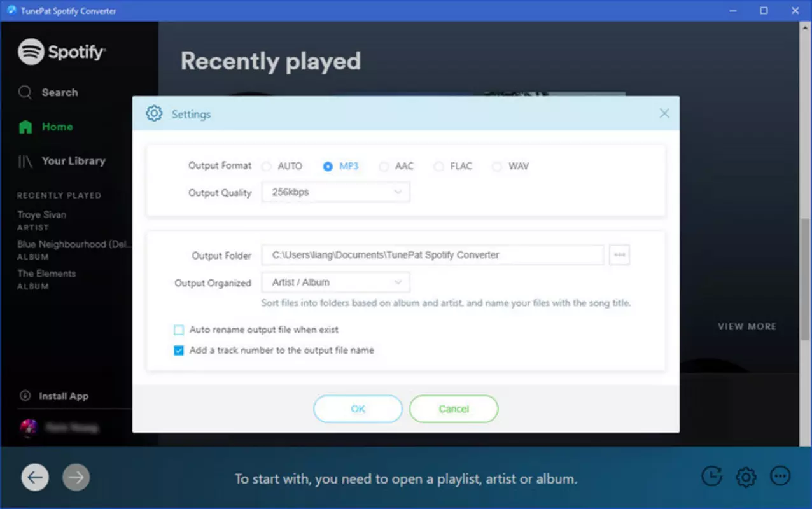This screenshot has width=812, height=509.
Task: Go to Home in the sidebar
Action: pos(57,127)
